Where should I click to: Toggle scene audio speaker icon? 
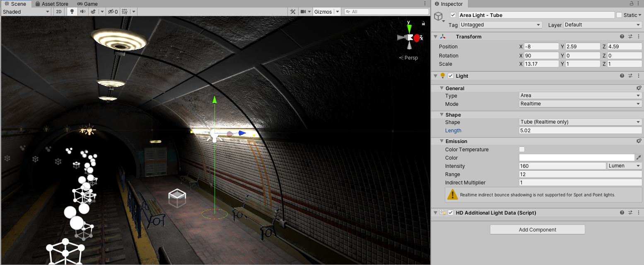pyautogui.click(x=83, y=12)
